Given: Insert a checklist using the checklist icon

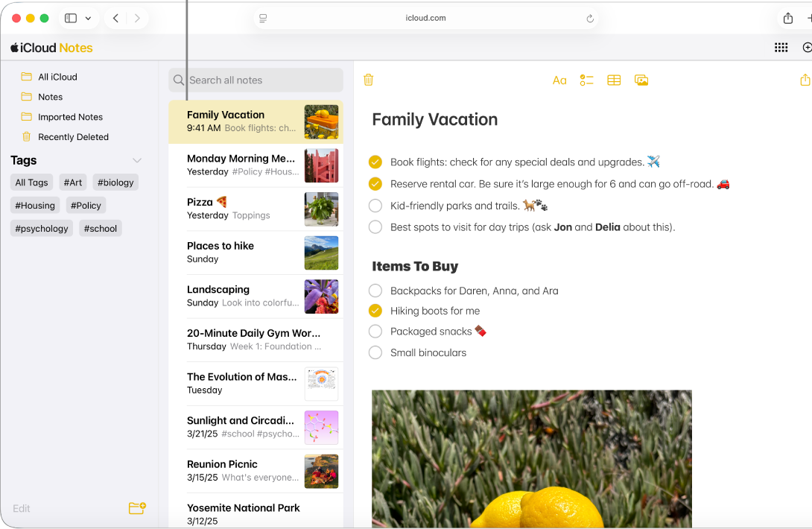Looking at the screenshot, I should [x=586, y=80].
